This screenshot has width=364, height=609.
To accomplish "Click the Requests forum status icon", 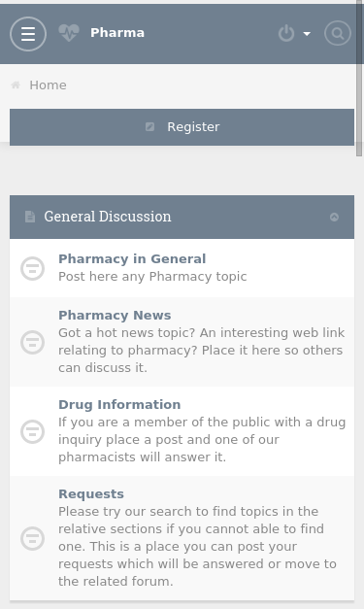I will pyautogui.click(x=33, y=538).
